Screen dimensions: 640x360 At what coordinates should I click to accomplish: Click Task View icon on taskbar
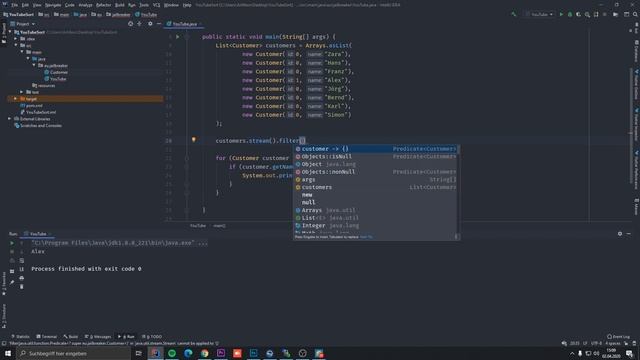[139, 353]
